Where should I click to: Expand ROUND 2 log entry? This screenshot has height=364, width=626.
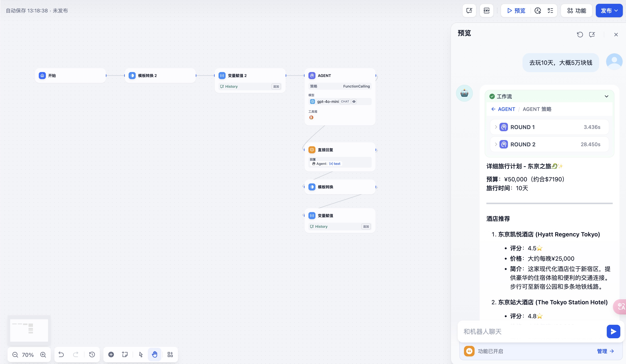click(496, 144)
